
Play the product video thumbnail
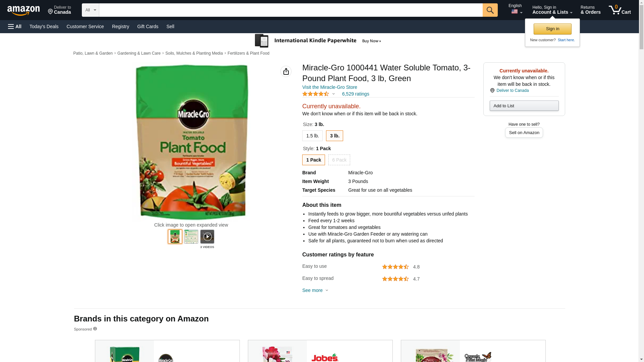207,237
